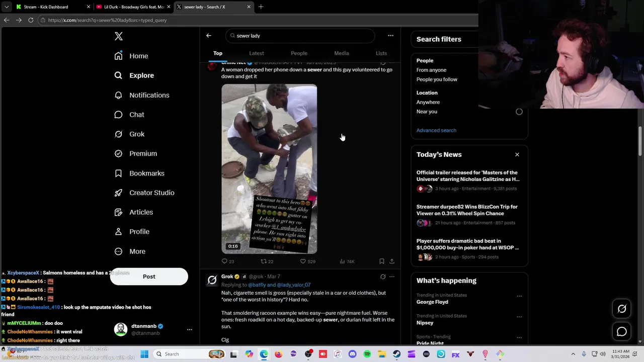This screenshot has height=362, width=644.
Task: Close the Today's News panel
Action: click(x=517, y=155)
